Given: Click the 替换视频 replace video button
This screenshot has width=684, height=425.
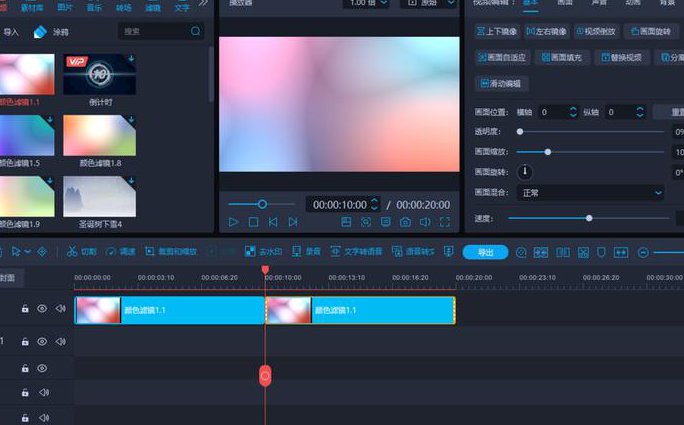Looking at the screenshot, I should point(622,57).
